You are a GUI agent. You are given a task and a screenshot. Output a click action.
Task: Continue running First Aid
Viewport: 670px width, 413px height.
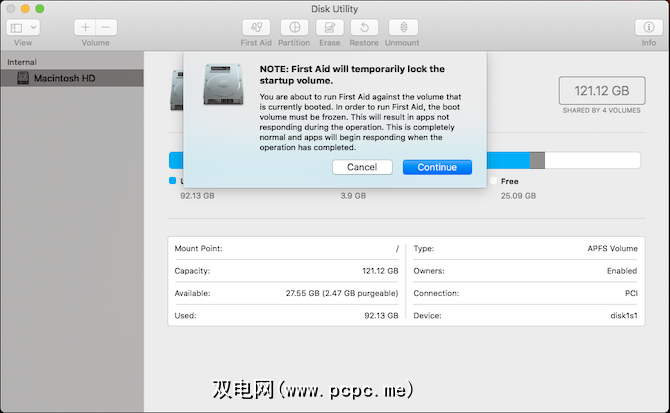click(437, 167)
